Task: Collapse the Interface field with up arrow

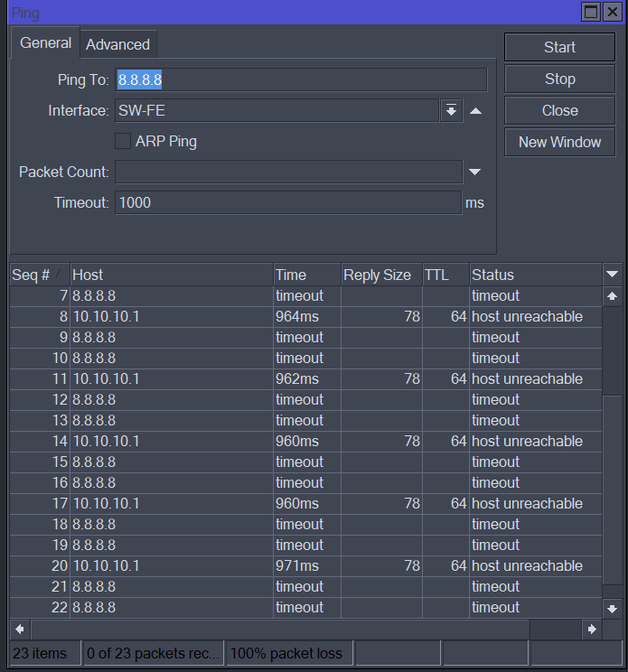Action: [475, 111]
